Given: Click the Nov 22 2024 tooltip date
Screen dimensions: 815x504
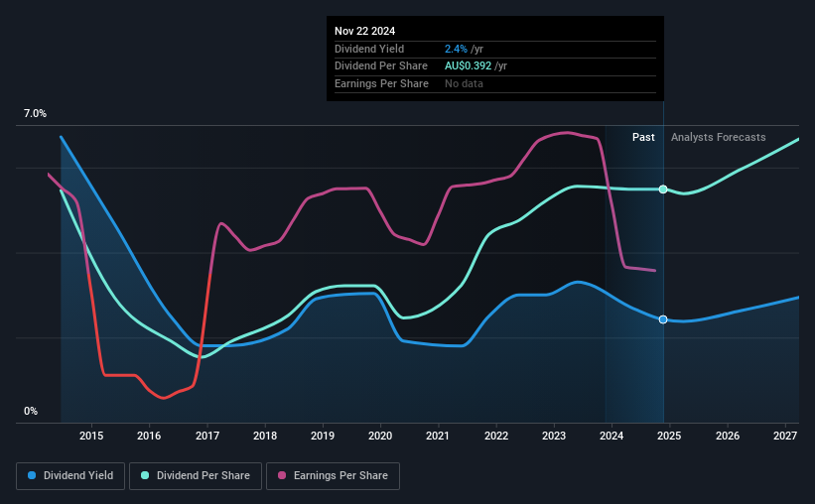Looking at the screenshot, I should click(x=364, y=31).
